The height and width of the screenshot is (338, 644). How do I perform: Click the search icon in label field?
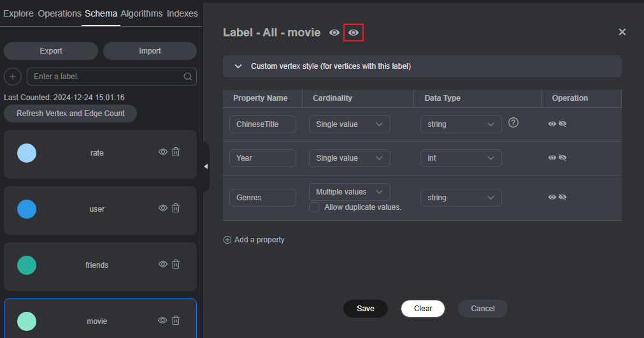(x=188, y=77)
